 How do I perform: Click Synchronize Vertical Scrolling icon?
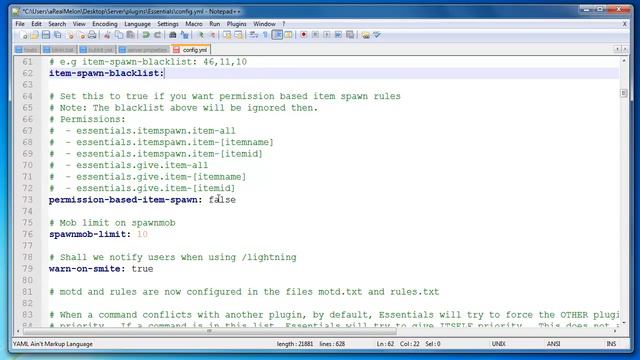pos(228,35)
